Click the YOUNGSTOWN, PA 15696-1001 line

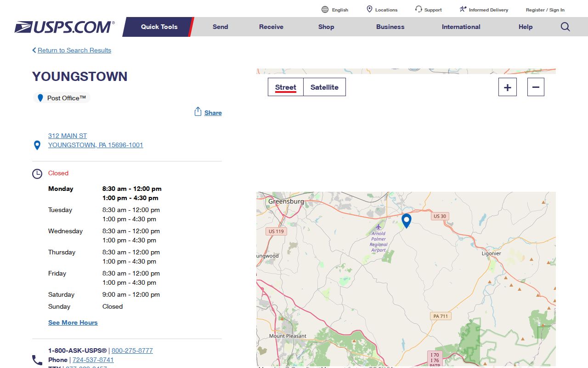pyautogui.click(x=96, y=145)
